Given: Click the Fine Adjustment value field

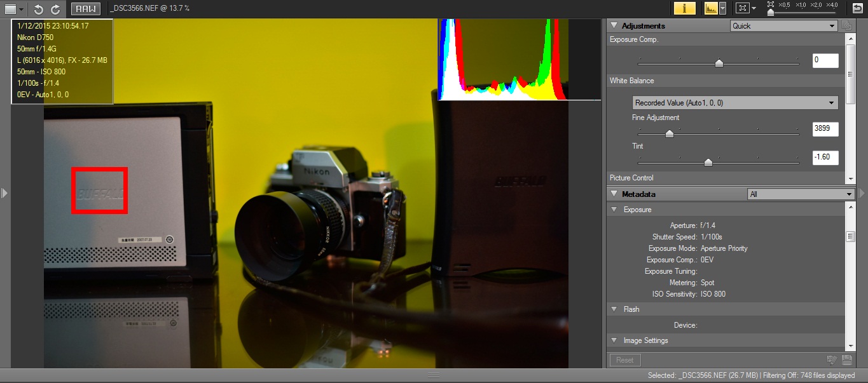Looking at the screenshot, I should [x=825, y=130].
